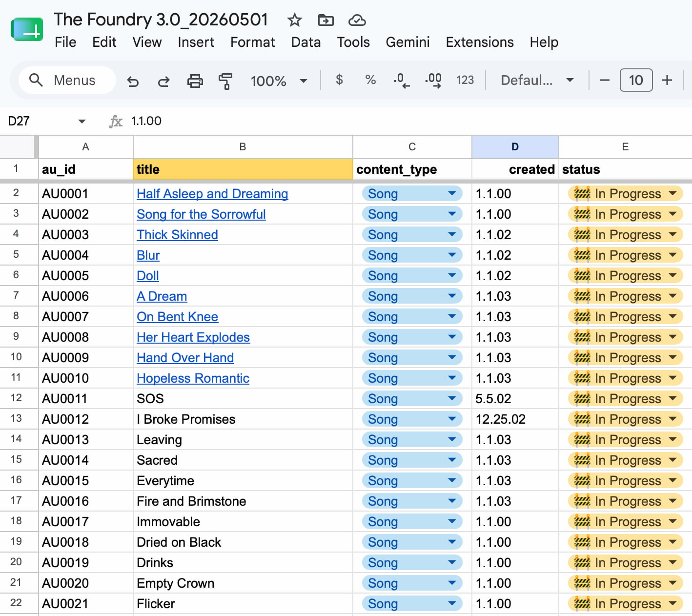Open the On Bent Knee link
The width and height of the screenshot is (692, 616).
(x=177, y=317)
